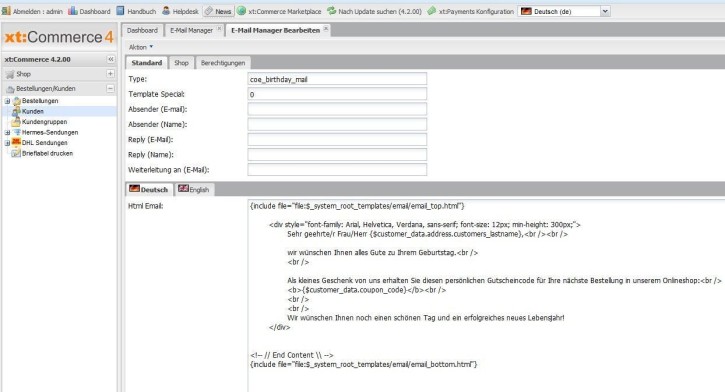Expand the Hermes-Sendungen node
This screenshot has width=725, height=392.
coord(7,132)
